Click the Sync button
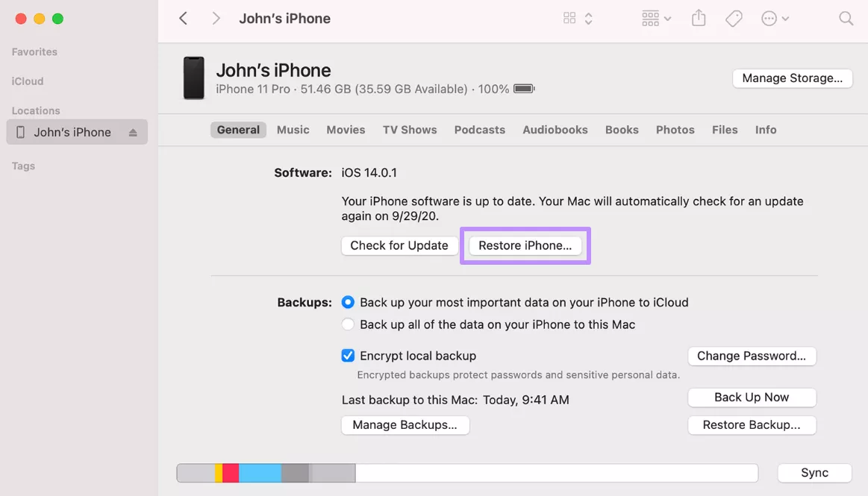 pos(814,473)
